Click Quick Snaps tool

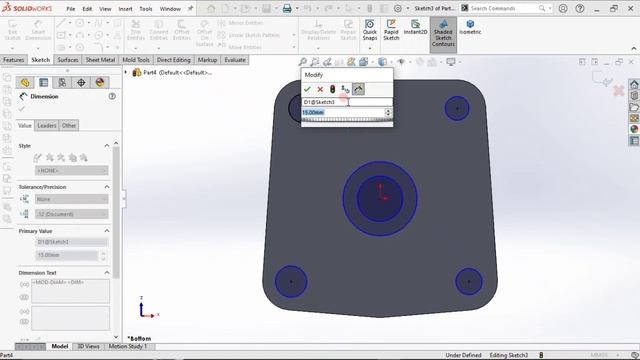[x=370, y=30]
